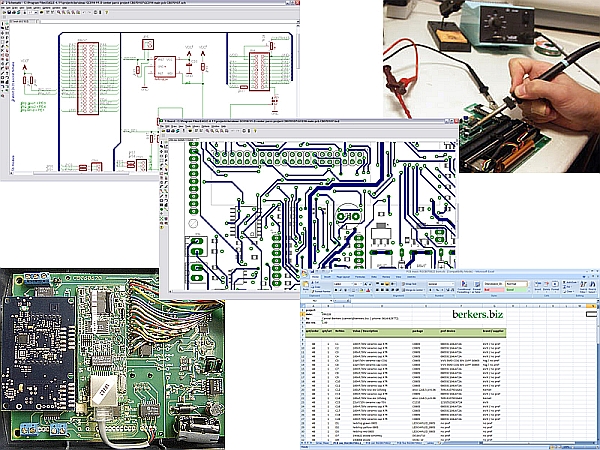Click the Excel Name Box
The image size is (600, 450).
(x=317, y=301)
